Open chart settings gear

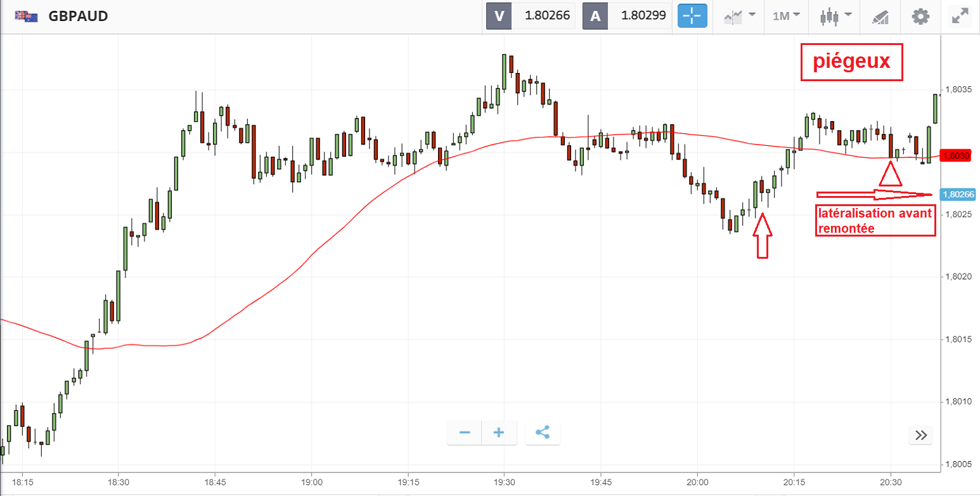(920, 16)
